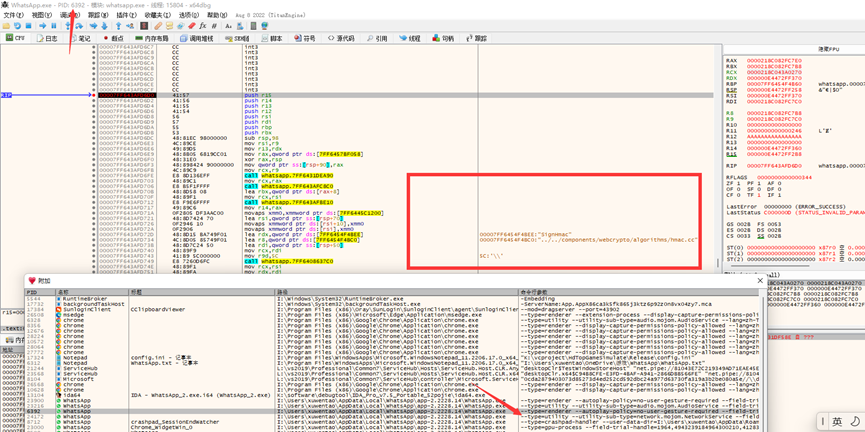Sort attach list by 路径 column header
865x432 pixels.
397,291
